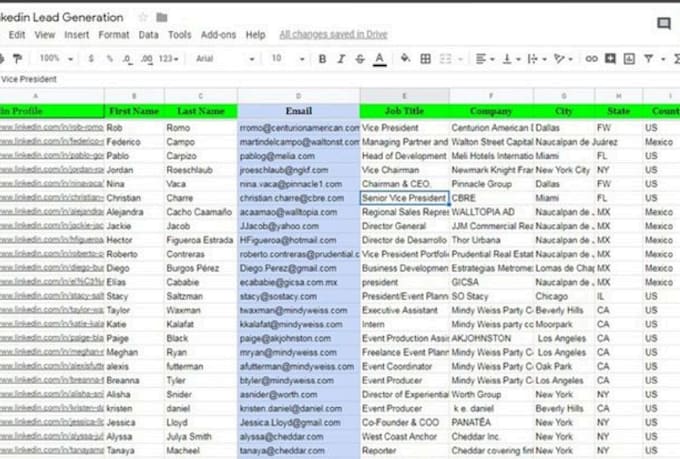Image resolution: width=680 pixels, height=459 pixels.
Task: Format as percent
Action: coord(110,58)
